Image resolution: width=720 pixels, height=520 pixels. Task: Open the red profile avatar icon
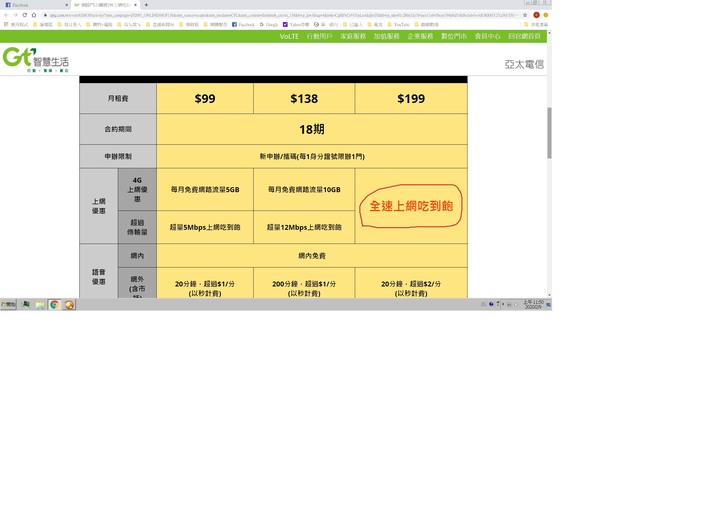(536, 15)
